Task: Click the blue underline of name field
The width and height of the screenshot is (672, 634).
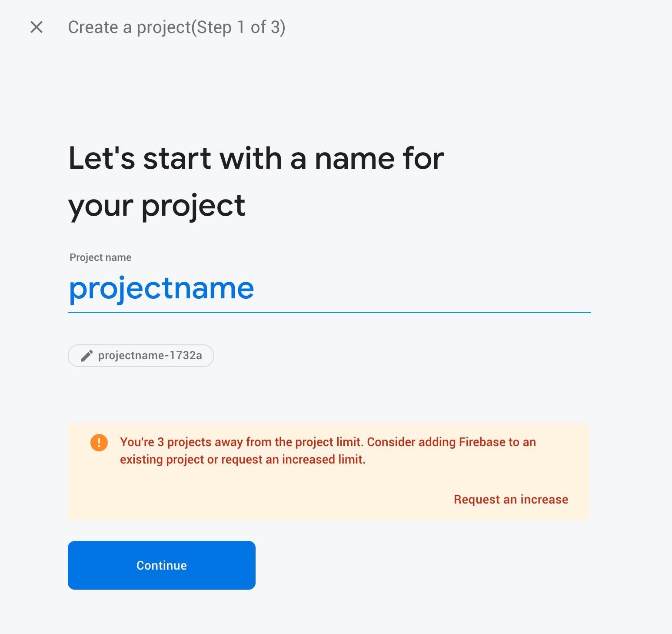Action: point(329,312)
